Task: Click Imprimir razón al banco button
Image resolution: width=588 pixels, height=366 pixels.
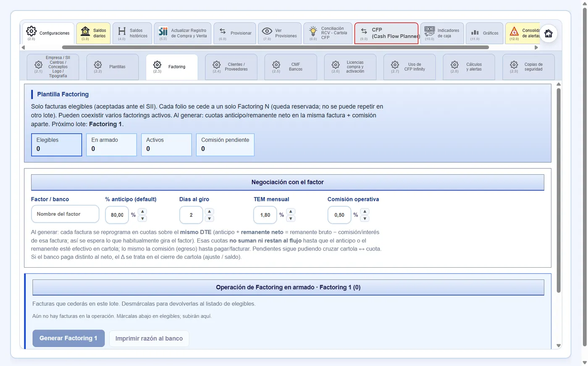Action: click(x=149, y=338)
